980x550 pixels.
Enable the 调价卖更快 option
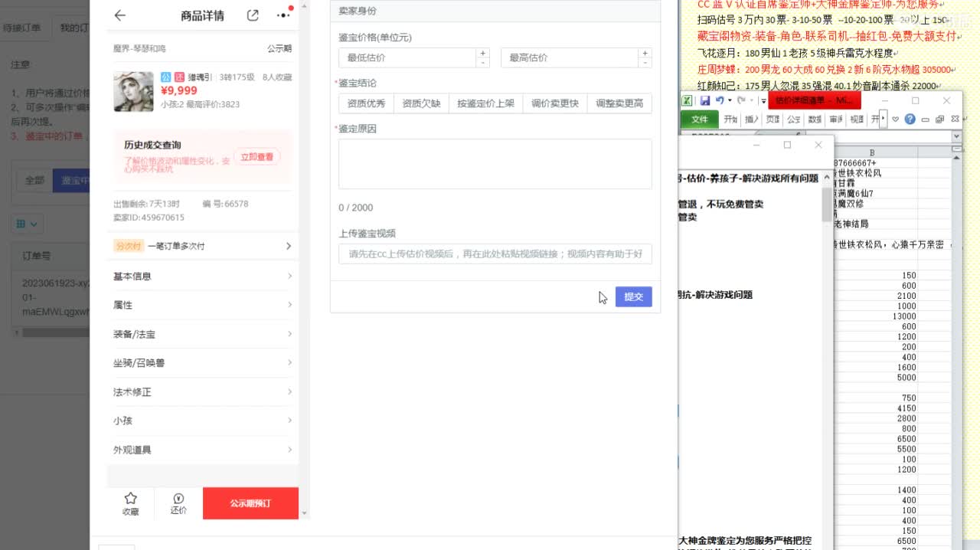pos(554,103)
